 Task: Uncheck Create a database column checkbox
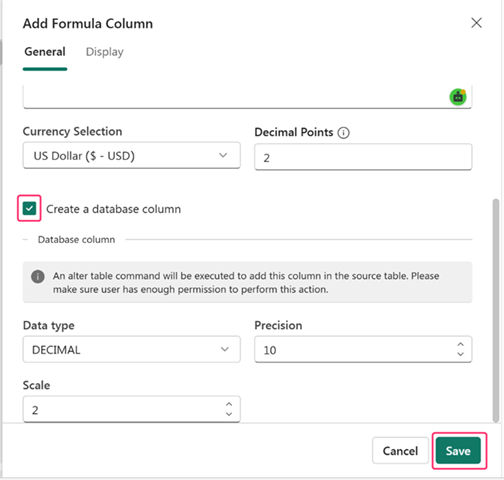pos(29,209)
